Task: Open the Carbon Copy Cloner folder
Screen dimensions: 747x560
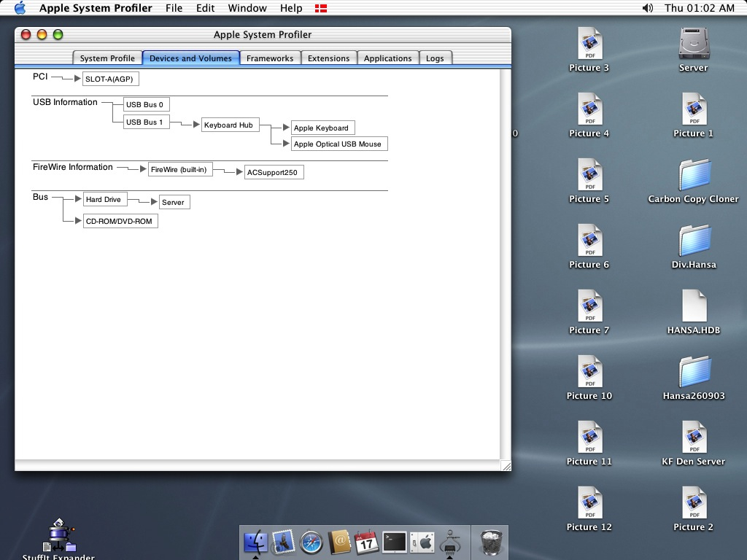Action: pos(694,174)
